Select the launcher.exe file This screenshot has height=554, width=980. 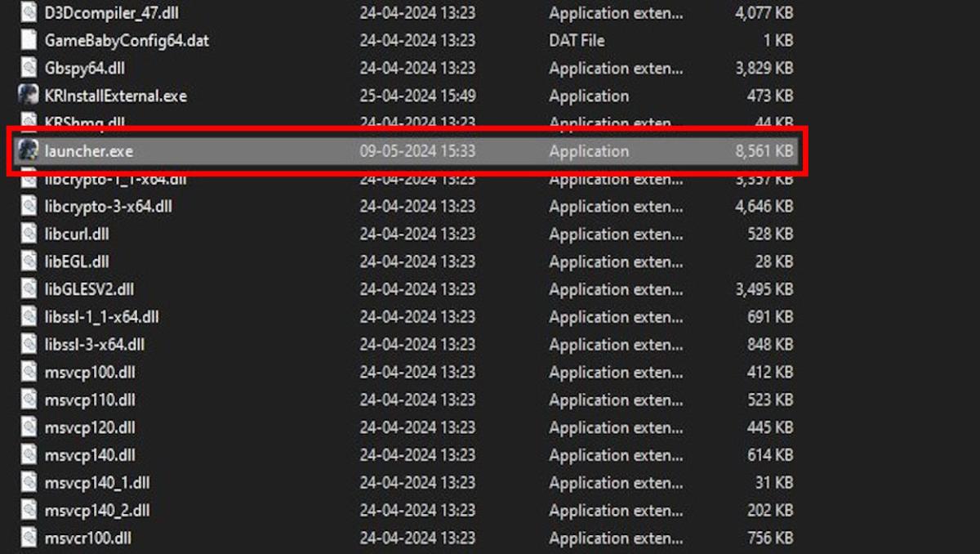click(90, 150)
